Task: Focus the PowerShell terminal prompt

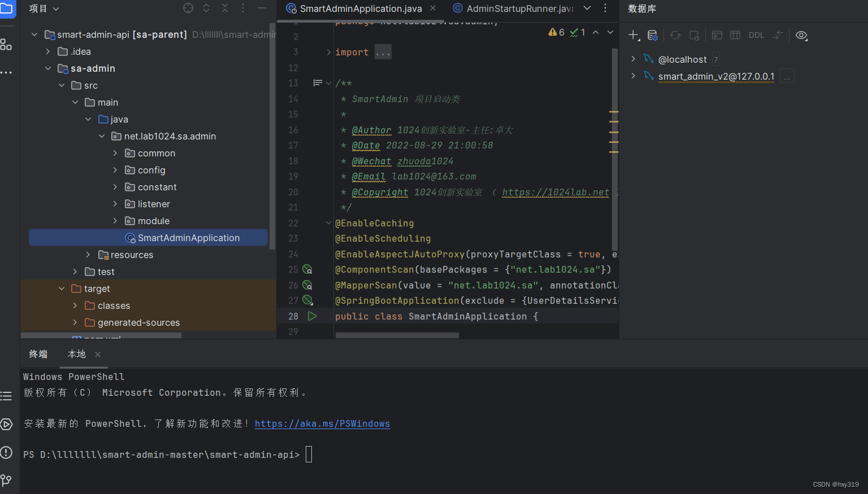Action: coord(309,454)
